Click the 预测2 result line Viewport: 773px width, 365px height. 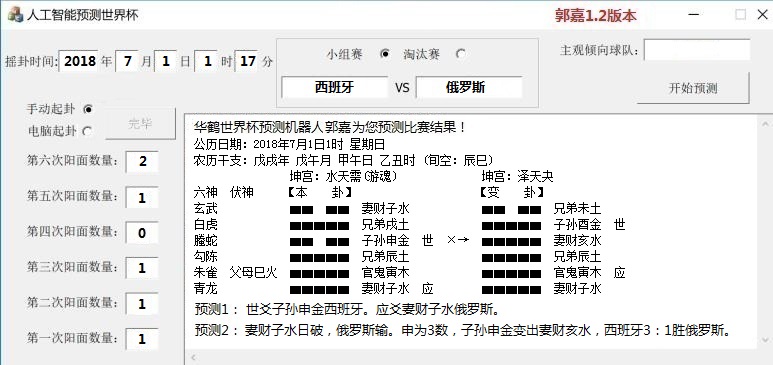click(x=462, y=329)
